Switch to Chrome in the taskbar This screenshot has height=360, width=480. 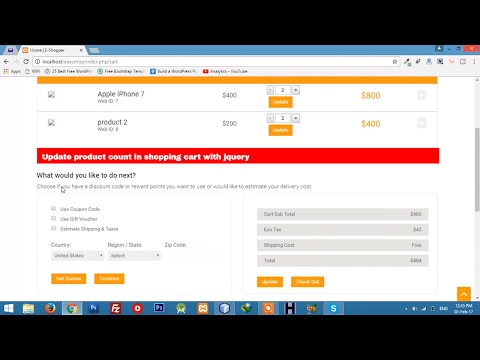pyautogui.click(x=72, y=308)
